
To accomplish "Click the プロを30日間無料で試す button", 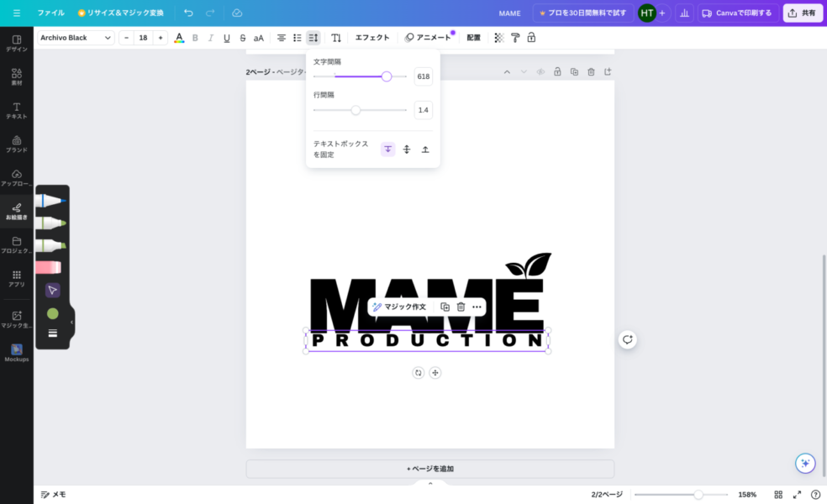I will click(x=582, y=13).
